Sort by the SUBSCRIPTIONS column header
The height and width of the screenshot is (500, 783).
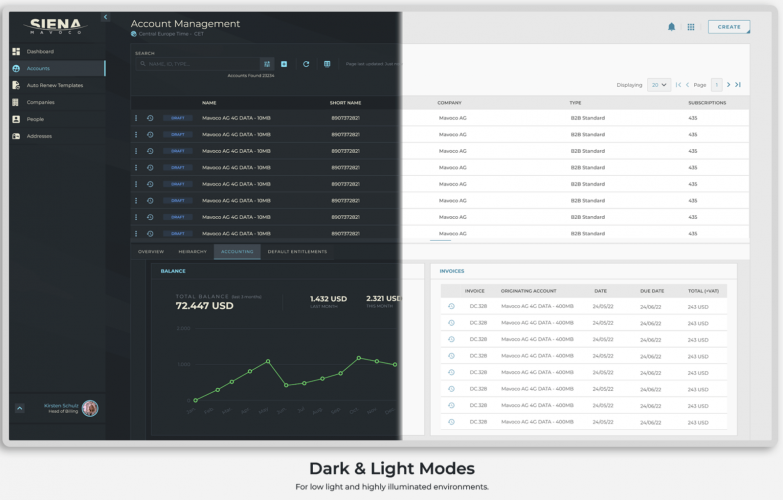707,103
